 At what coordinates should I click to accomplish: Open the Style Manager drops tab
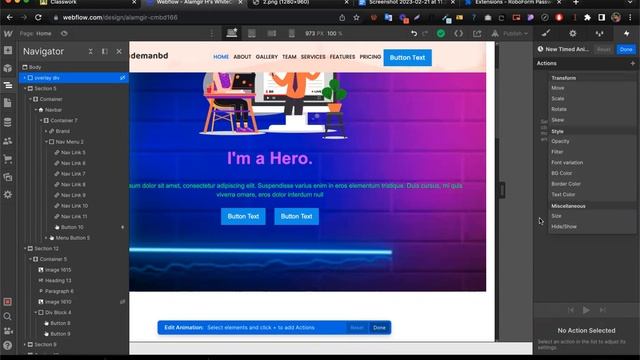[599, 33]
